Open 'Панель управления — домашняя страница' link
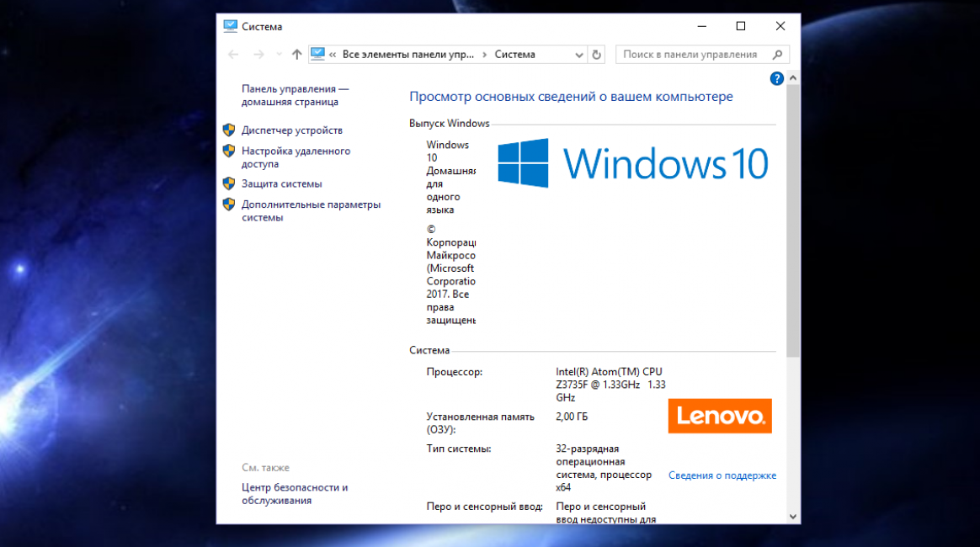 point(295,96)
